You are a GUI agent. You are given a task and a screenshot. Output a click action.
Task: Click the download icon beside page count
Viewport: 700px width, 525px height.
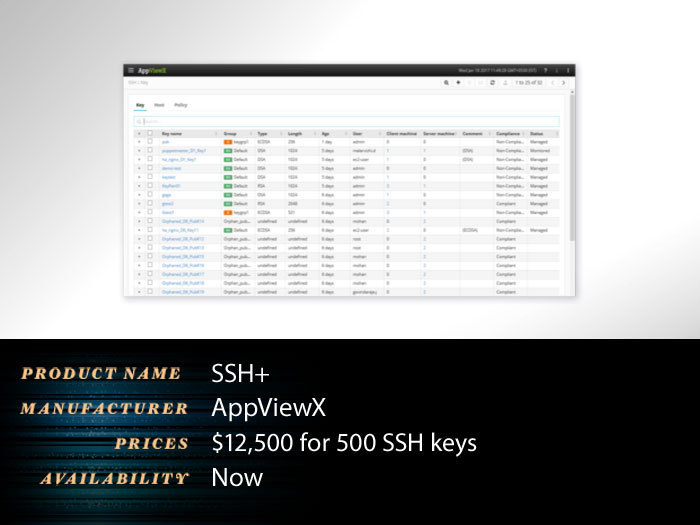[505, 83]
